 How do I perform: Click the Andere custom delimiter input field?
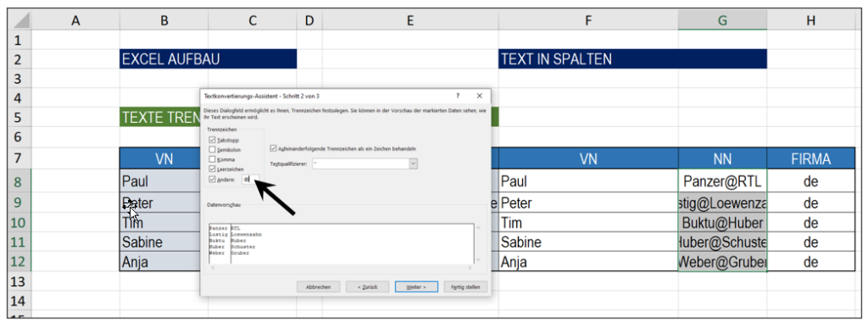click(x=250, y=180)
